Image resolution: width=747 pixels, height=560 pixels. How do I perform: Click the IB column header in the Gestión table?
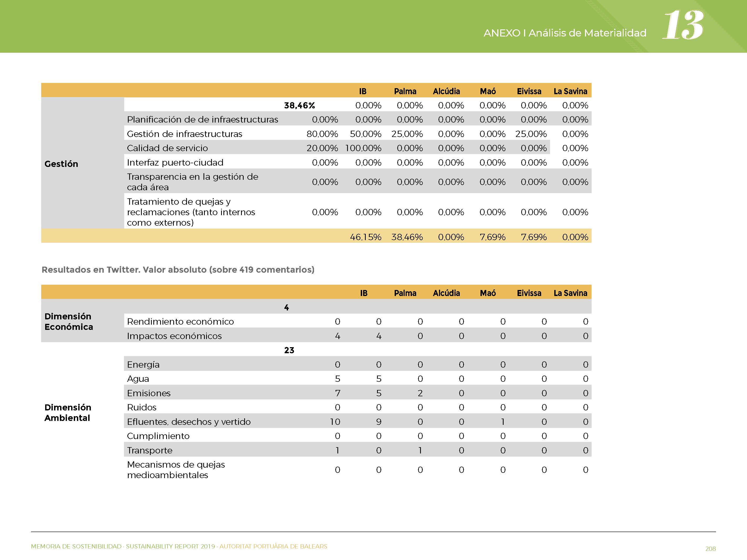coord(363,91)
